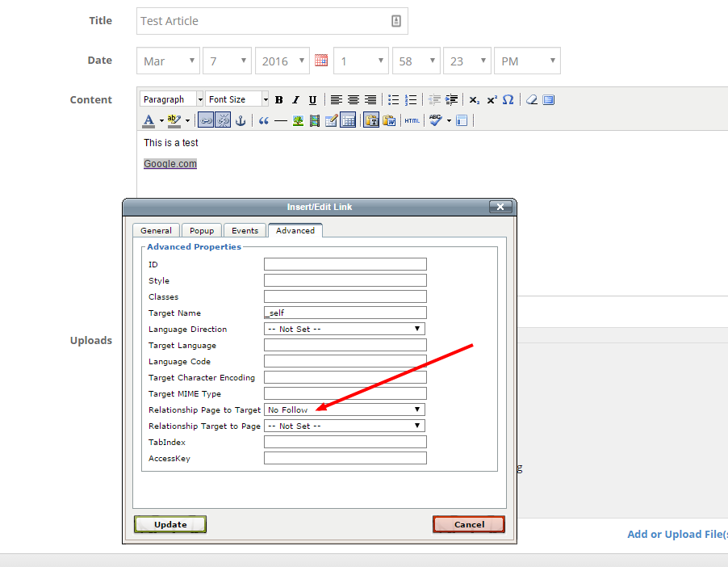Switch to the General tab
Screen dimensions: 728x567
click(156, 230)
